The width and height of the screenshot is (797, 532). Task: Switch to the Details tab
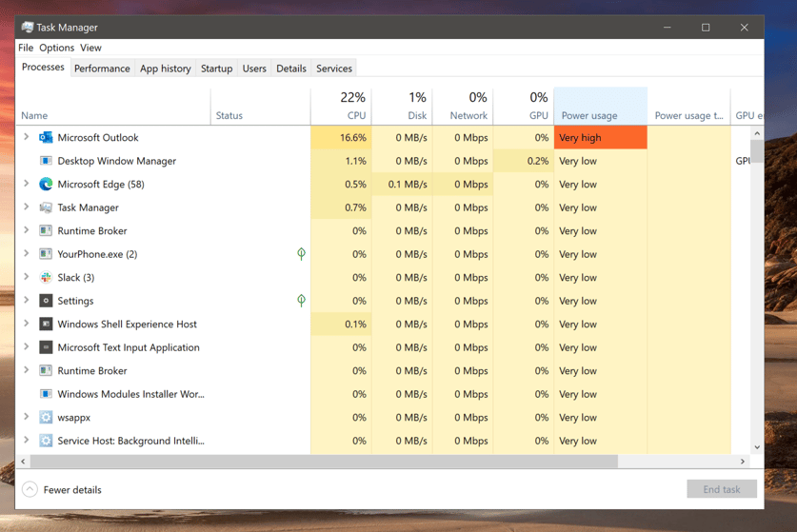coord(291,69)
